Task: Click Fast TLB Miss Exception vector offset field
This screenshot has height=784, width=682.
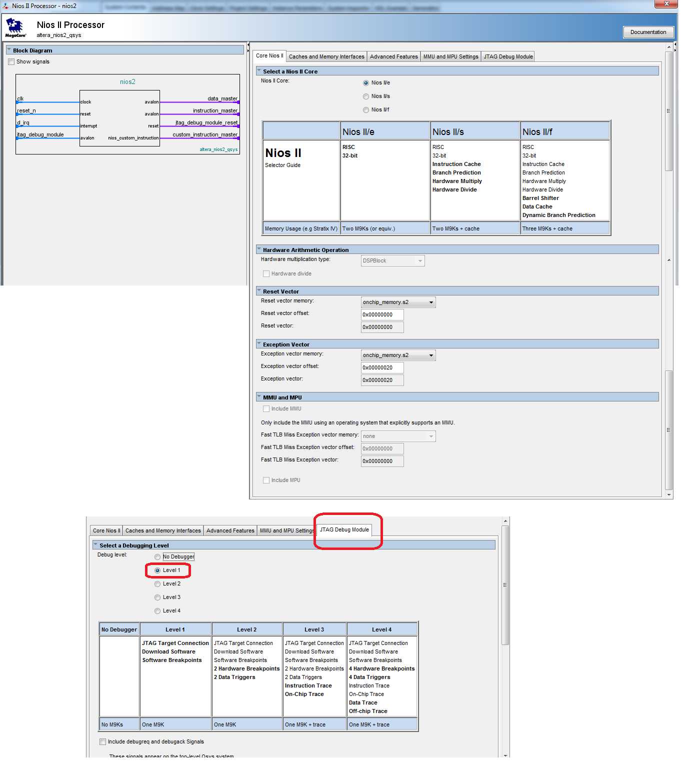Action: click(x=382, y=449)
